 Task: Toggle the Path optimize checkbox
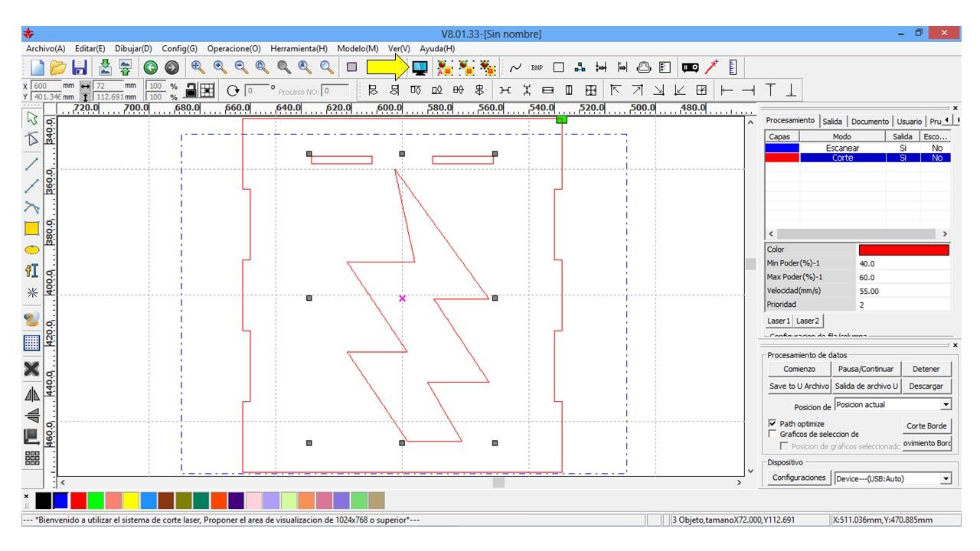773,423
